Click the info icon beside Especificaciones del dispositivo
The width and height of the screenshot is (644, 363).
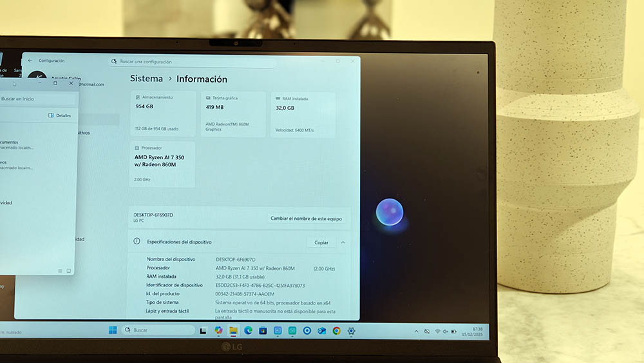(x=137, y=241)
